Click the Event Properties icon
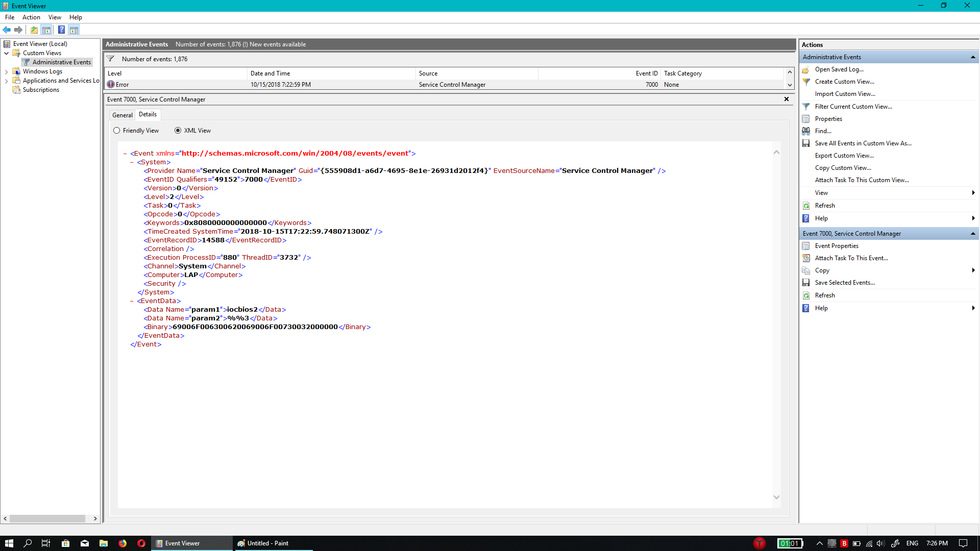The height and width of the screenshot is (551, 980). point(806,246)
